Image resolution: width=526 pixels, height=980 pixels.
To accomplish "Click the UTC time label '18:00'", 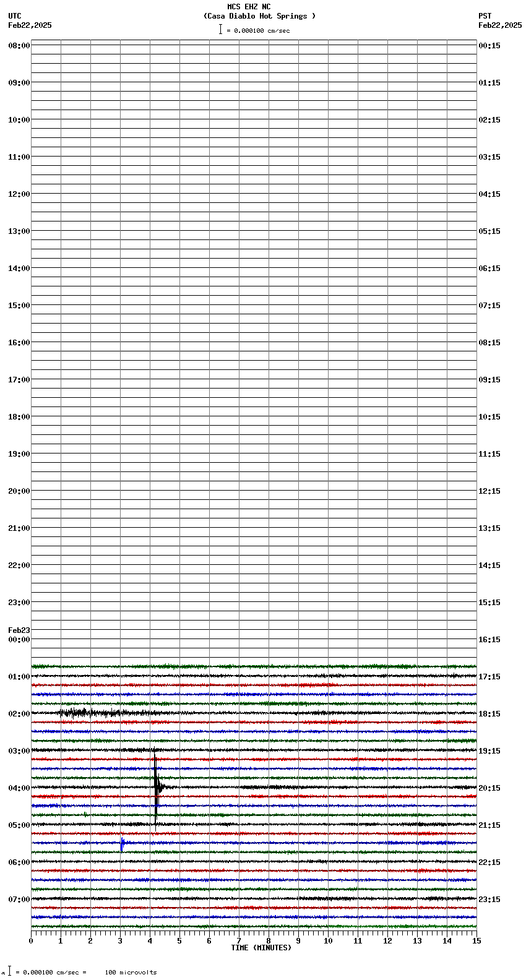I will pos(19,417).
